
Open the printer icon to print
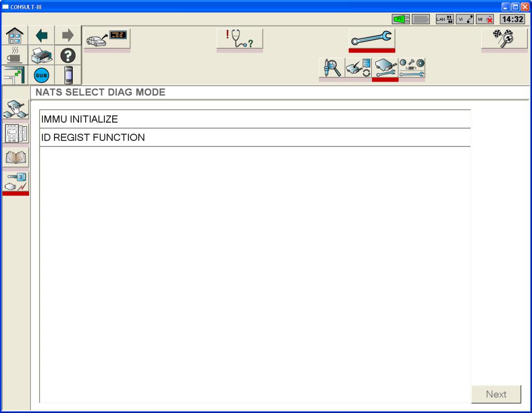click(41, 56)
